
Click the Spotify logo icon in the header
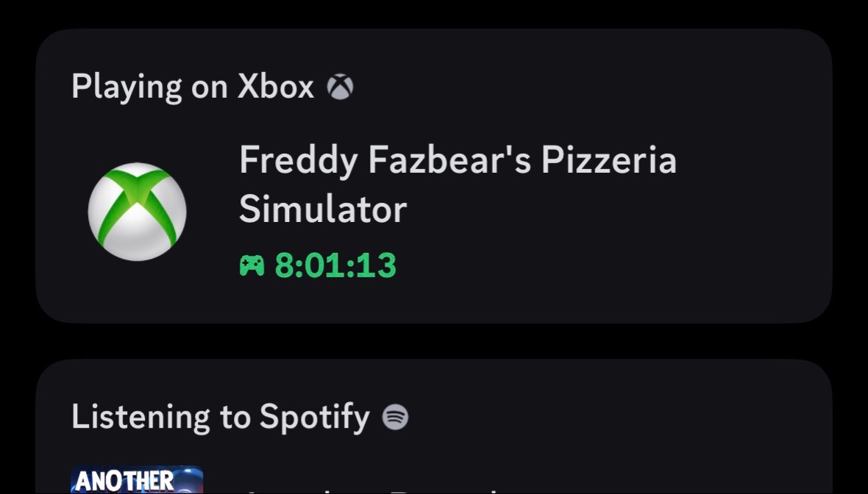point(395,417)
